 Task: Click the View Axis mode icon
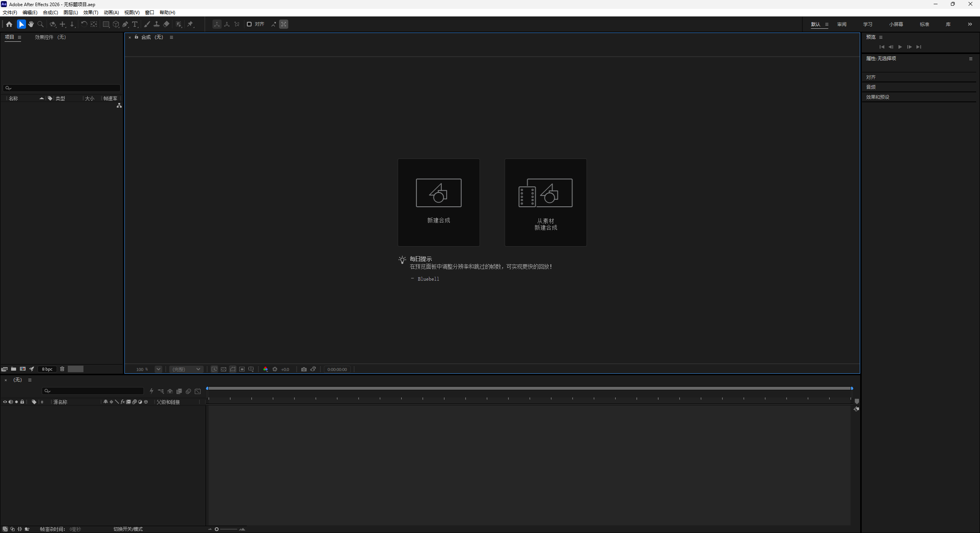point(237,24)
